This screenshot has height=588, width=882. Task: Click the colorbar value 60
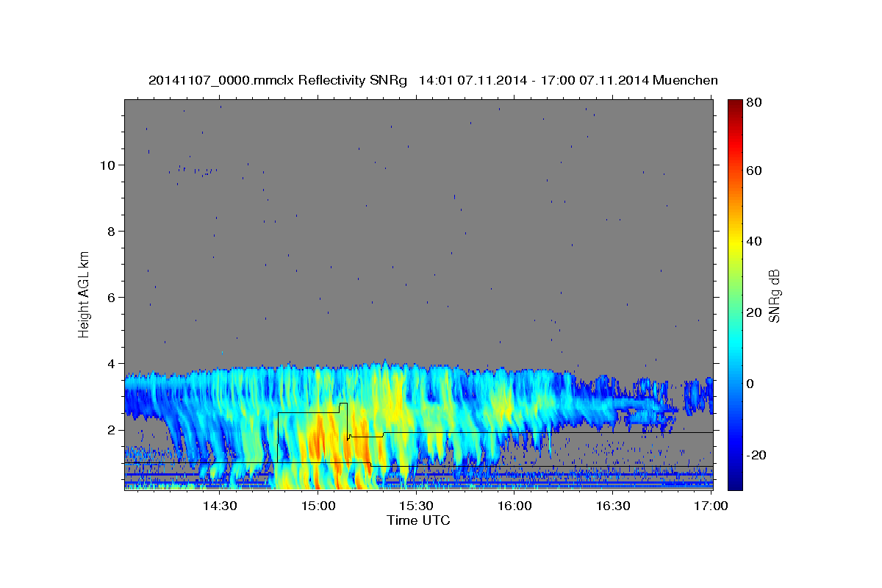click(x=756, y=171)
